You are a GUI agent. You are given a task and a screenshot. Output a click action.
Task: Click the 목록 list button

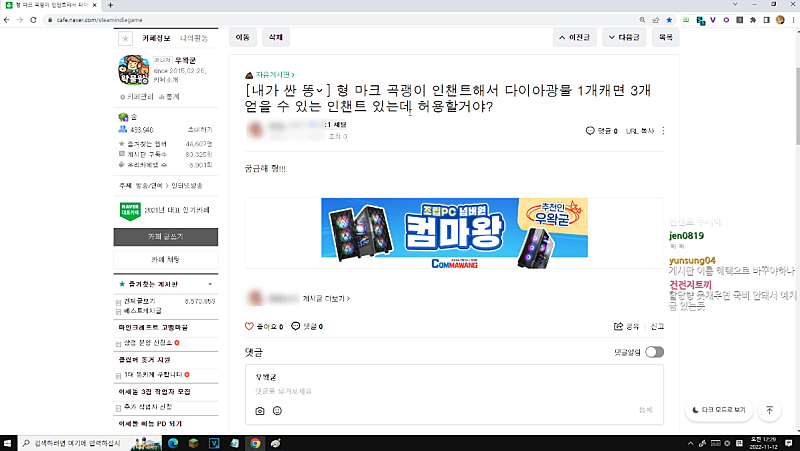click(665, 37)
